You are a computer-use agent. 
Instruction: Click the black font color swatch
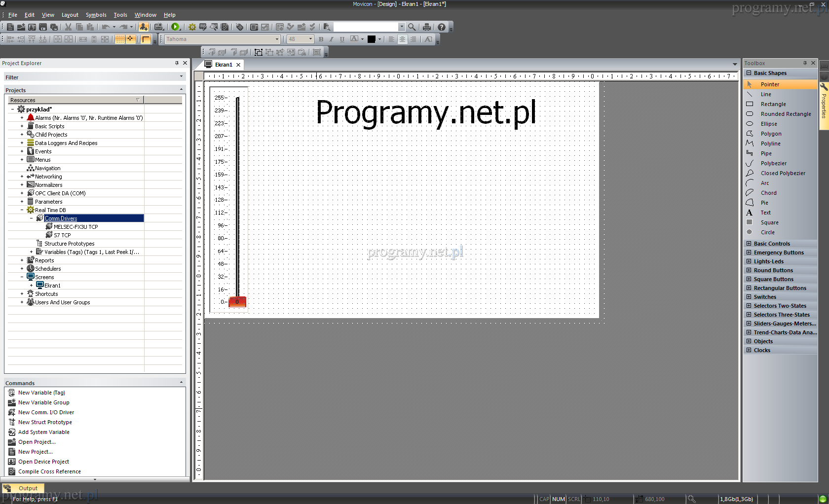point(372,39)
